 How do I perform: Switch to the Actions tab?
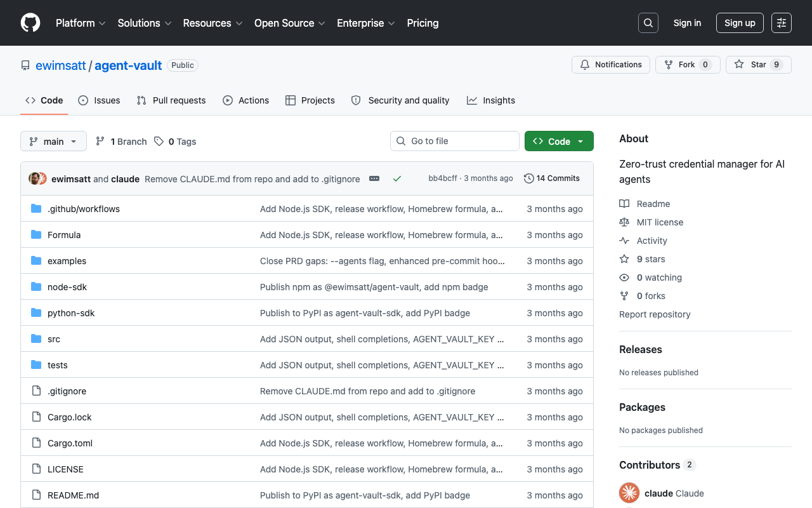[x=246, y=100]
